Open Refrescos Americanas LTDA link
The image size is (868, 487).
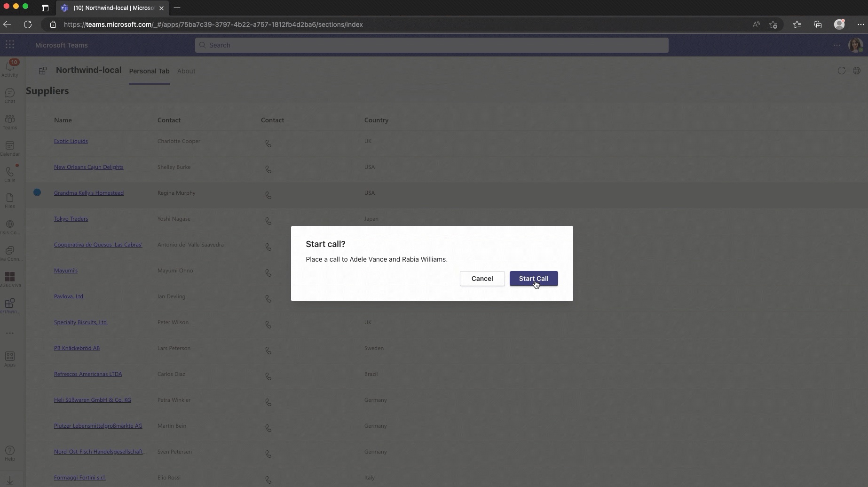(x=88, y=374)
